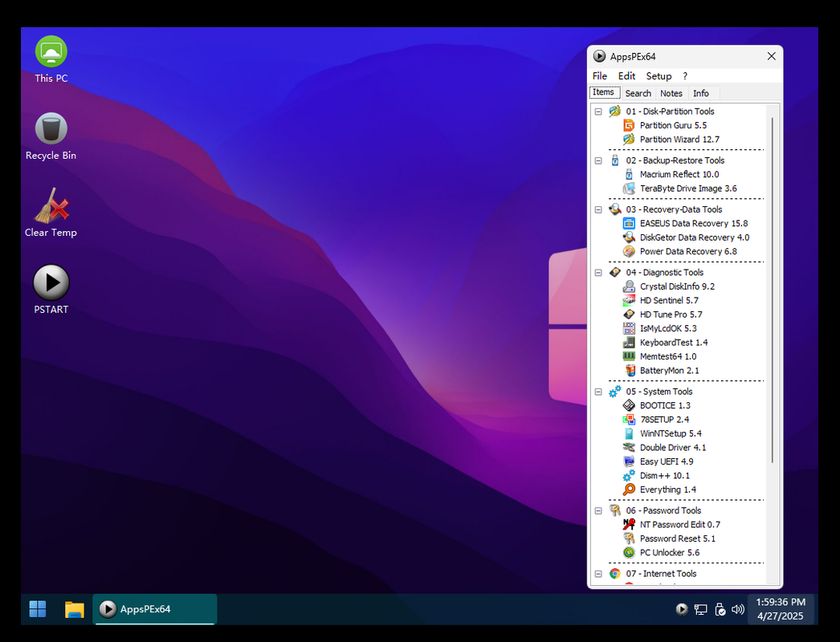
Task: Open the Edit menu
Action: tap(626, 76)
